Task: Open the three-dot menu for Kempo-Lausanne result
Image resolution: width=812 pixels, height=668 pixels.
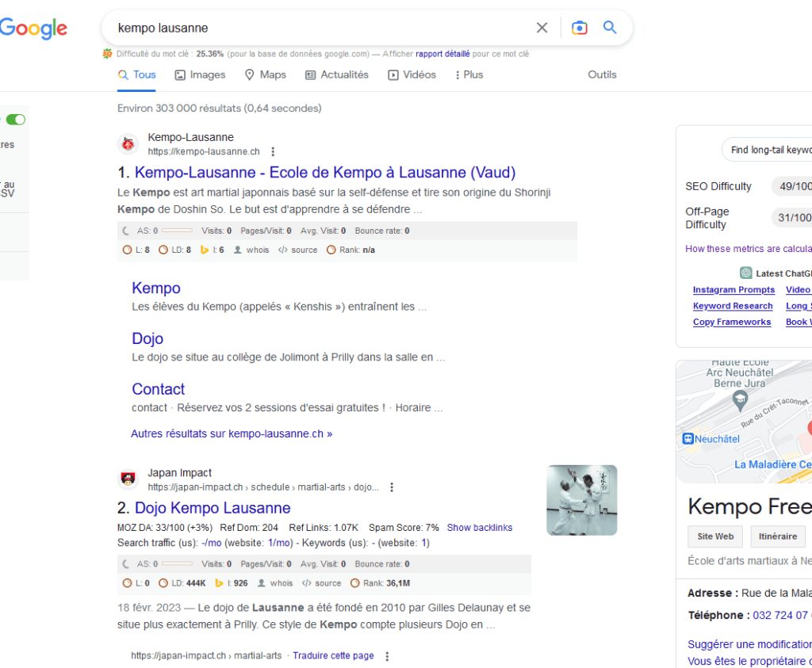Action: 273,151
